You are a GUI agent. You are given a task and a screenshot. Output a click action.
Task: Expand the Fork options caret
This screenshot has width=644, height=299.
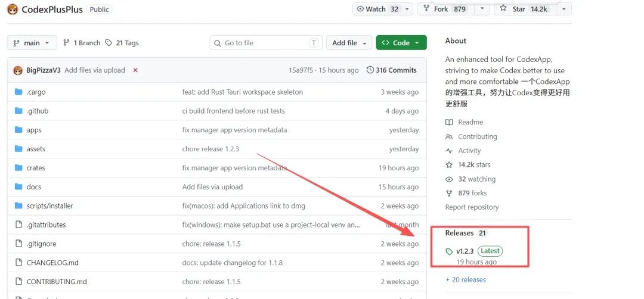[482, 9]
